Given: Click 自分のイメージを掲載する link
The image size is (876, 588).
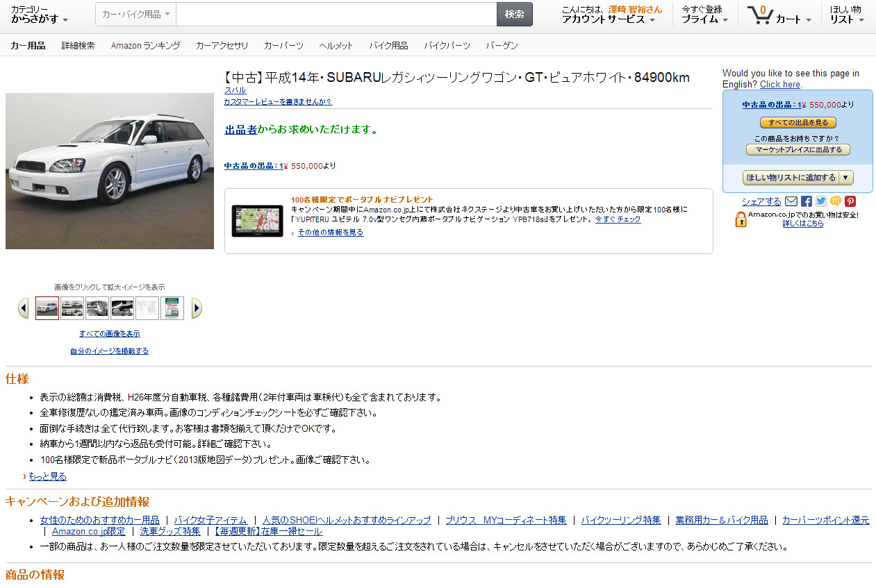Looking at the screenshot, I should tap(109, 351).
